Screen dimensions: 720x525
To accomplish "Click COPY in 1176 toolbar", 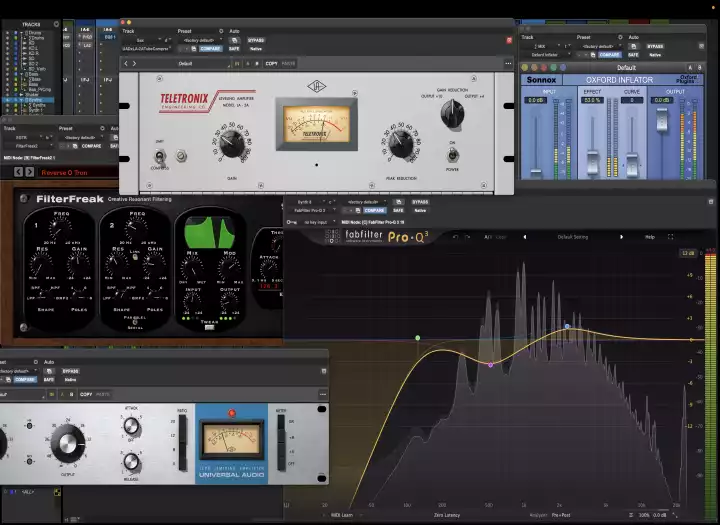I will (x=86, y=394).
